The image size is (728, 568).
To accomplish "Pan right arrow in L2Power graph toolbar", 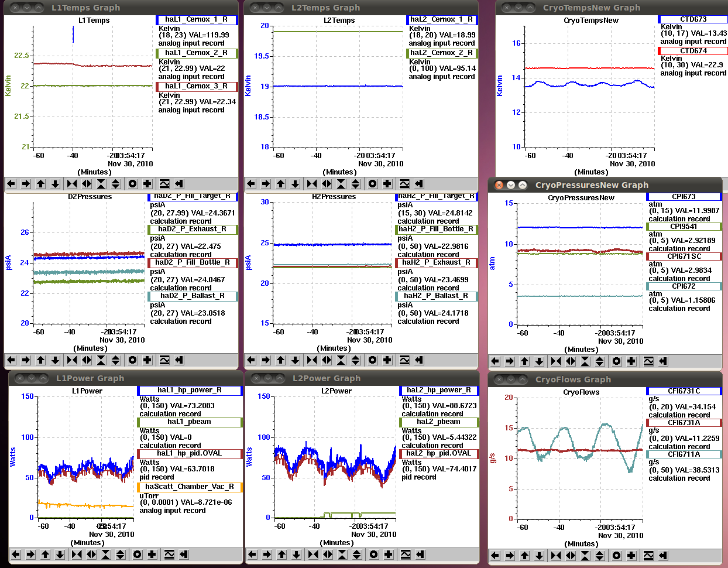I will (x=267, y=555).
